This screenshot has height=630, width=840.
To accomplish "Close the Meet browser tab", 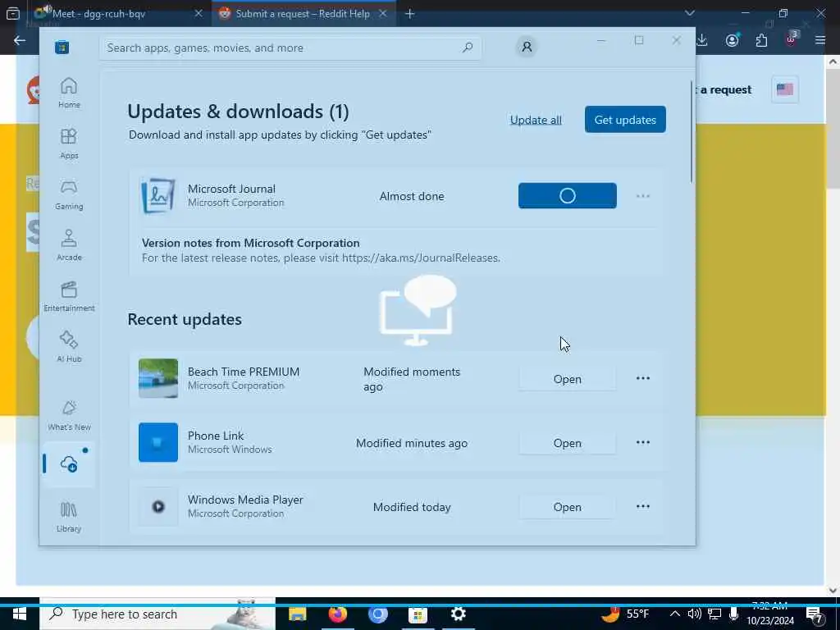I will (199, 13).
